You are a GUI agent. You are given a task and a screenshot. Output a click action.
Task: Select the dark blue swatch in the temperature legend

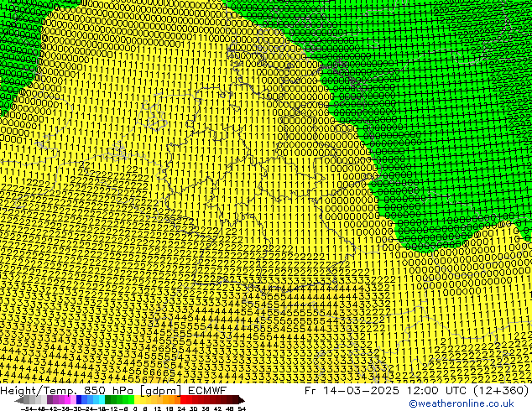(x=79, y=399)
